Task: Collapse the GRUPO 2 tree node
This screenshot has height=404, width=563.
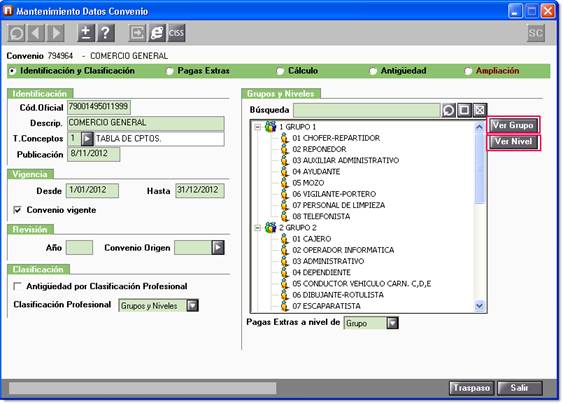Action: pos(257,228)
